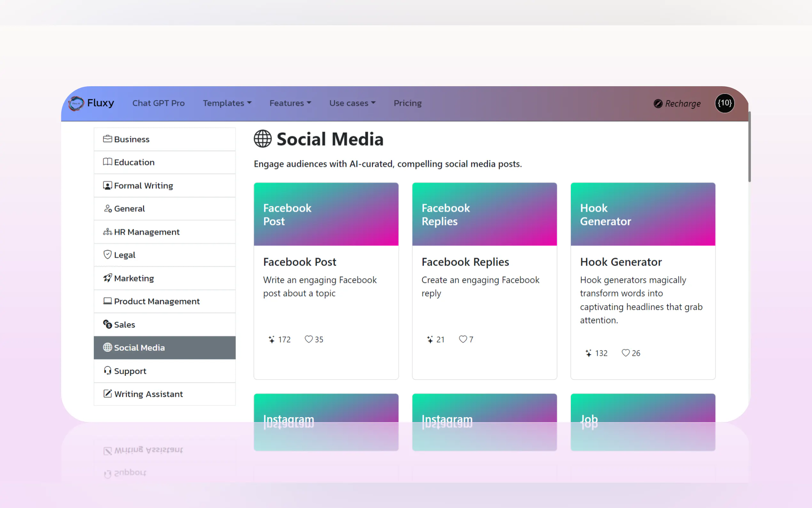The height and width of the screenshot is (508, 812).
Task: Click the Recharge gauge icon
Action: (658, 103)
